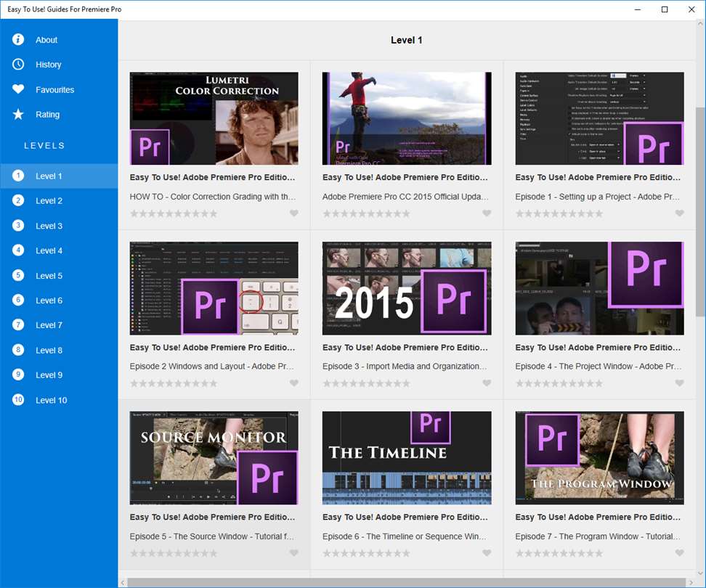Select the Level 8 number icon
The width and height of the screenshot is (706, 588).
(18, 350)
